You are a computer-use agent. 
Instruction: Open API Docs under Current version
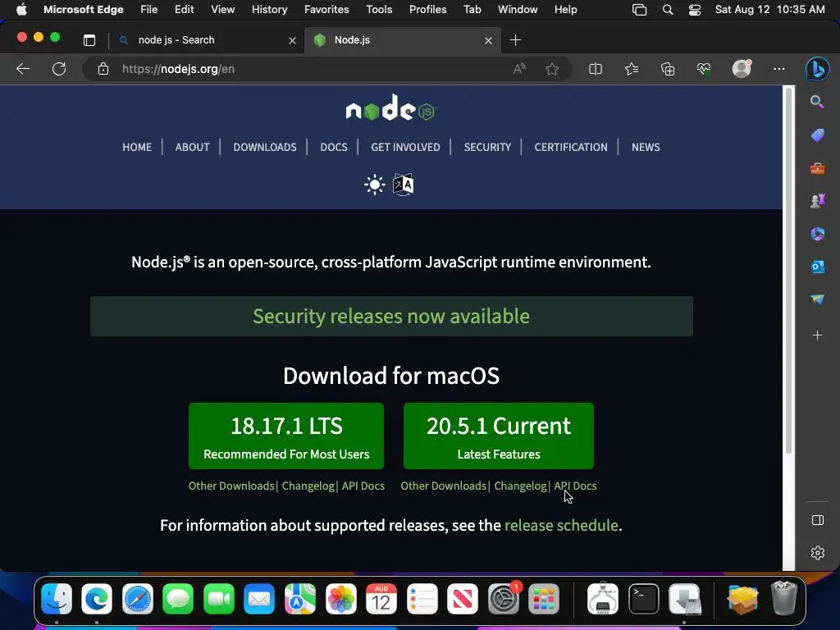pyautogui.click(x=575, y=486)
